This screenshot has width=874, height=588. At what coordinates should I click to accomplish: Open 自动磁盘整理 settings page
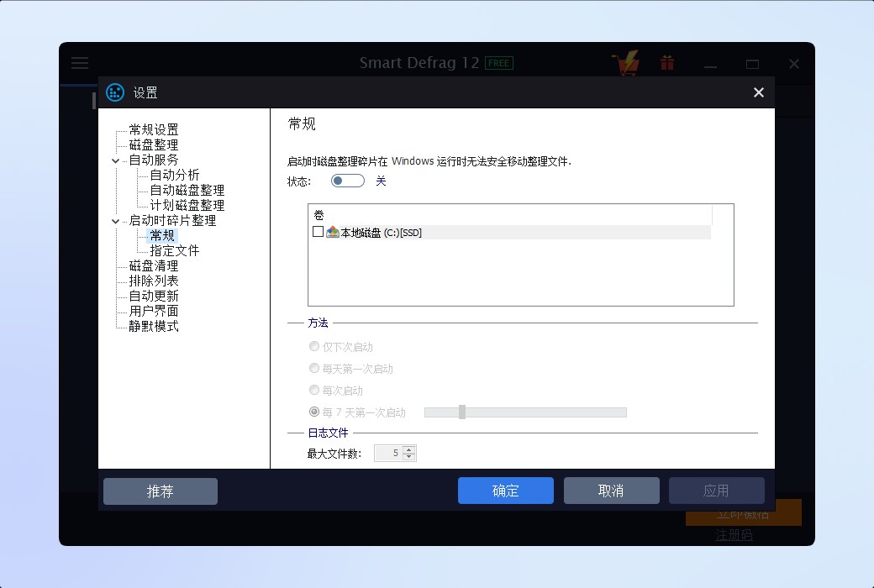pyautogui.click(x=187, y=190)
